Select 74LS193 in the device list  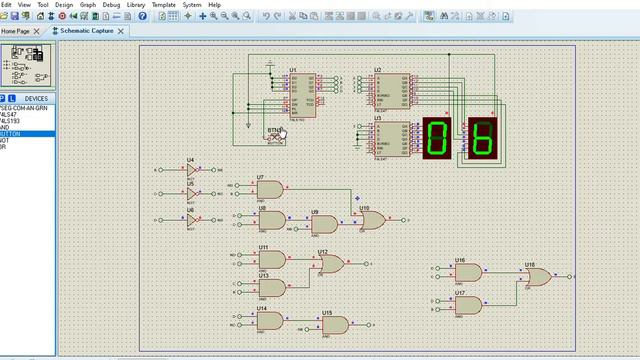(27, 121)
